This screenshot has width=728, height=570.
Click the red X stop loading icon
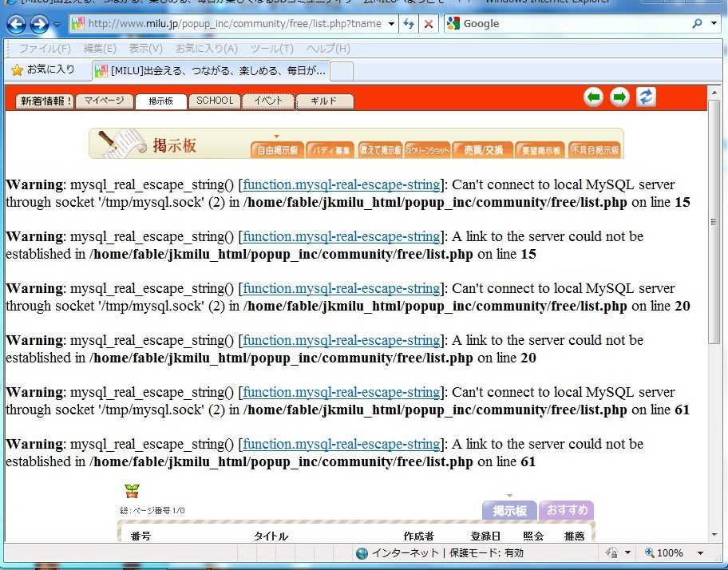click(x=429, y=24)
